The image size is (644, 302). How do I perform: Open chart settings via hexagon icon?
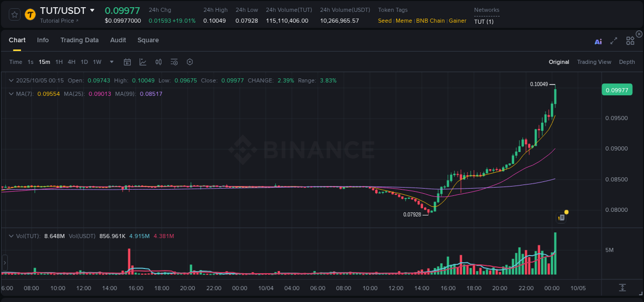[x=190, y=61]
